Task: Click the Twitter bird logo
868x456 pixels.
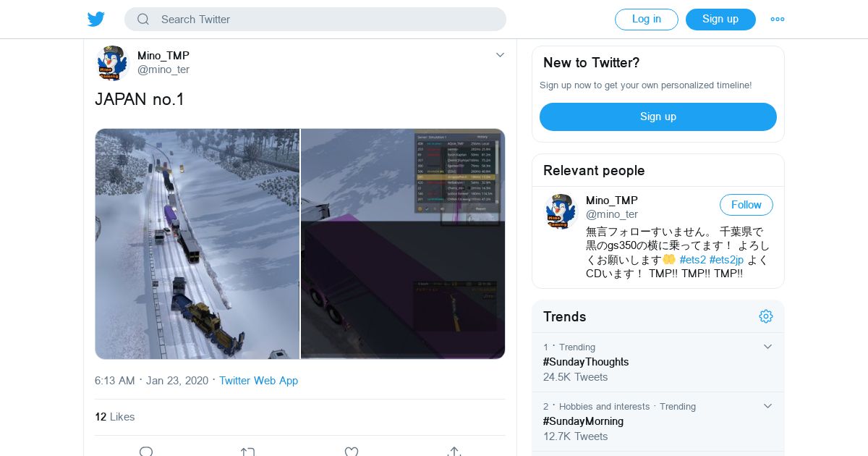Action: (96, 19)
